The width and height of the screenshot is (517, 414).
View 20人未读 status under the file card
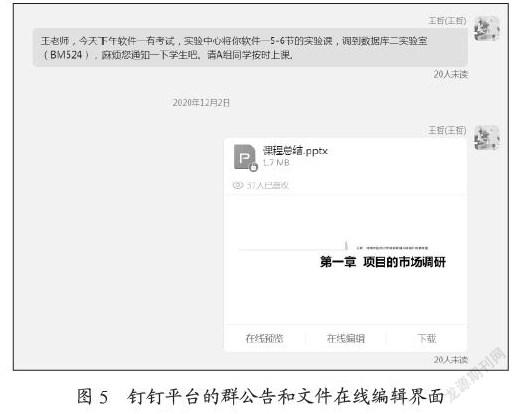pyautogui.click(x=451, y=359)
